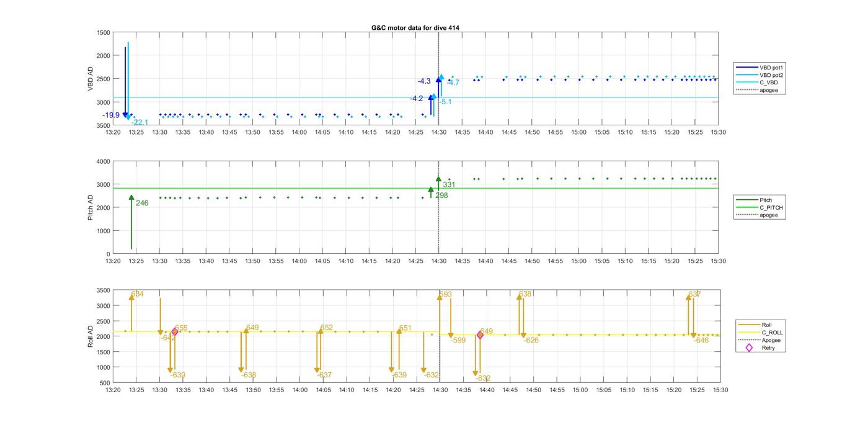The image size is (868, 430).
Task: Click the -599 roll data label
Action: coord(458,340)
